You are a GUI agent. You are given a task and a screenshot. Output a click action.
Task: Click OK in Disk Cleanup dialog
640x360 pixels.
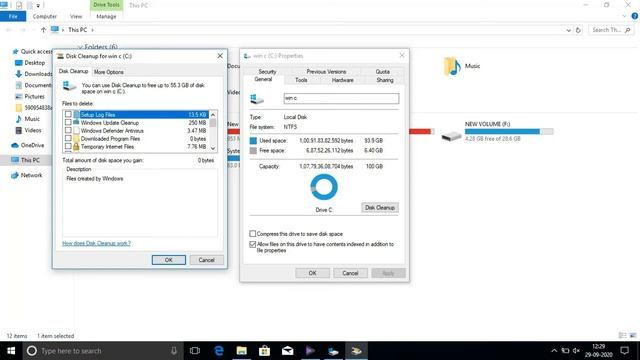[x=169, y=260]
